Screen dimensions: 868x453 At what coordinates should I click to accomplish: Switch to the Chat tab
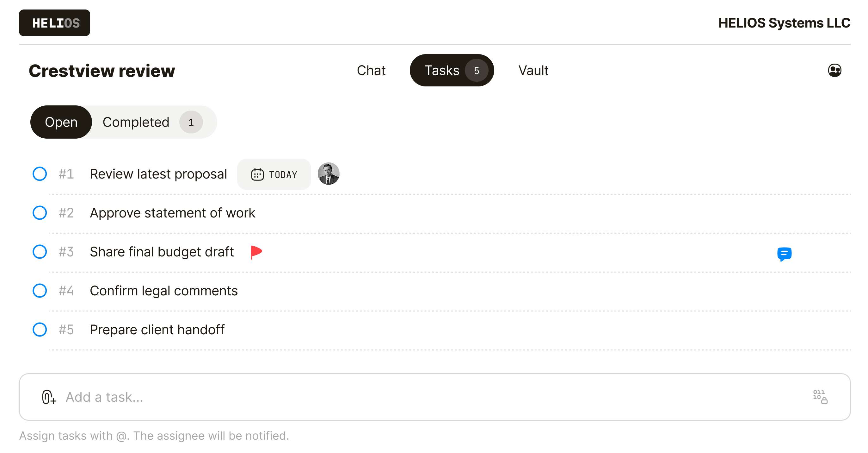(x=371, y=70)
